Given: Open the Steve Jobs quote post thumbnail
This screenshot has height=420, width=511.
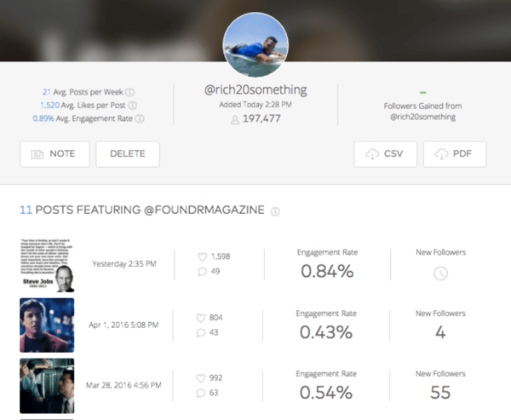Looking at the screenshot, I should pyautogui.click(x=47, y=265).
